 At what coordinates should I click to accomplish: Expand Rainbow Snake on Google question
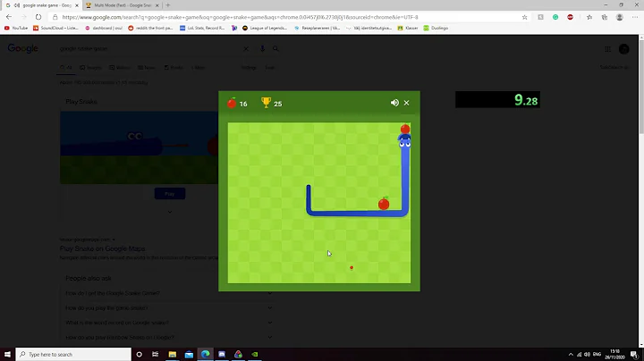[x=168, y=338]
